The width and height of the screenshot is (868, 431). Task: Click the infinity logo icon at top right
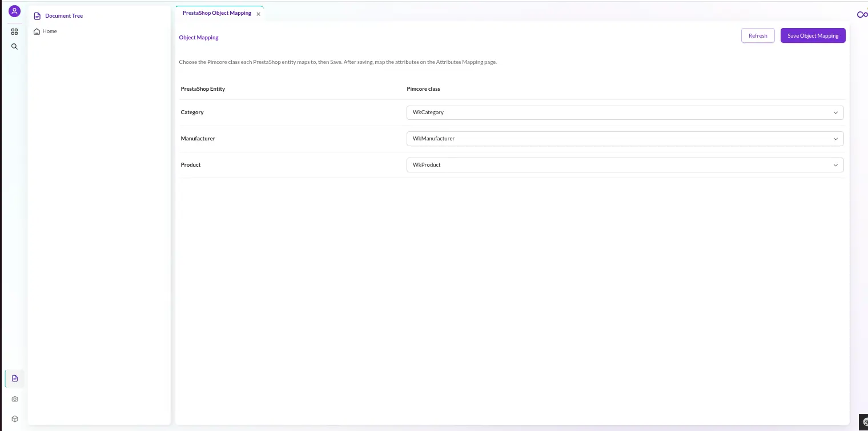[862, 15]
